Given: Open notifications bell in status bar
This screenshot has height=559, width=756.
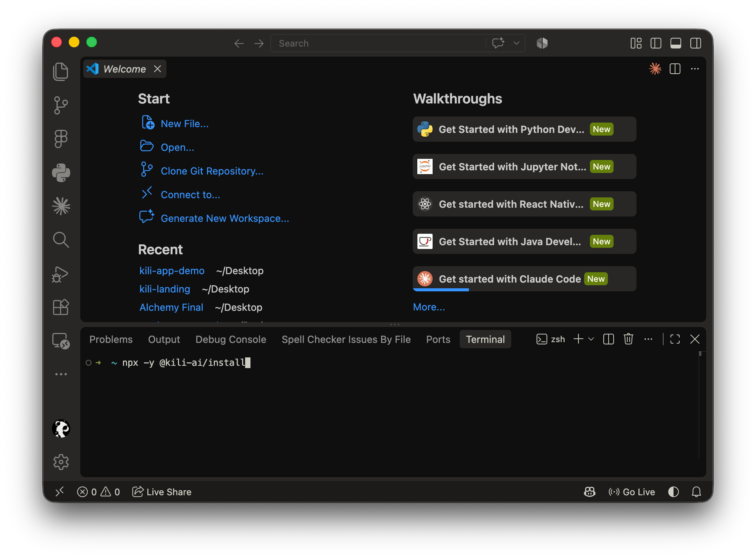Looking at the screenshot, I should 696,492.
